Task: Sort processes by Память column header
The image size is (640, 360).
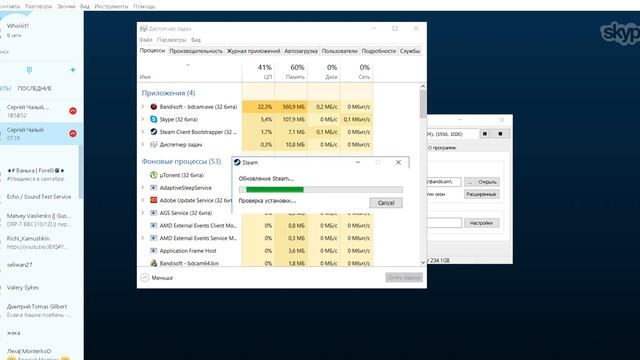Action: click(x=291, y=71)
